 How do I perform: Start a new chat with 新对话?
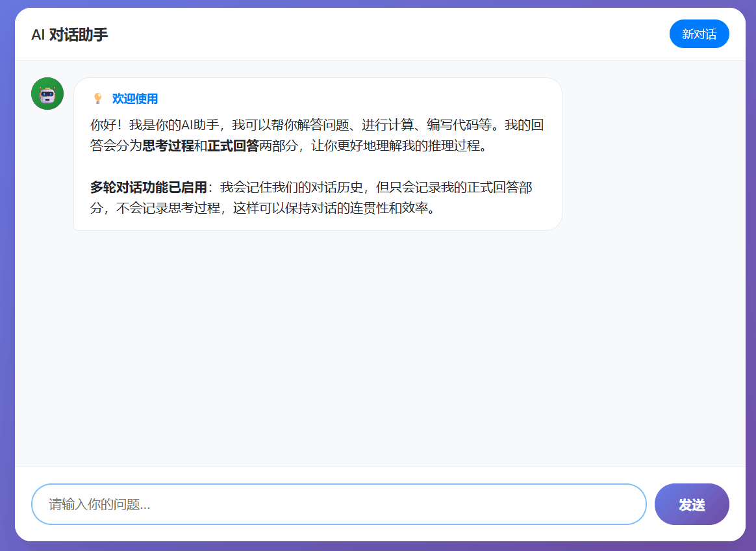[x=699, y=34]
